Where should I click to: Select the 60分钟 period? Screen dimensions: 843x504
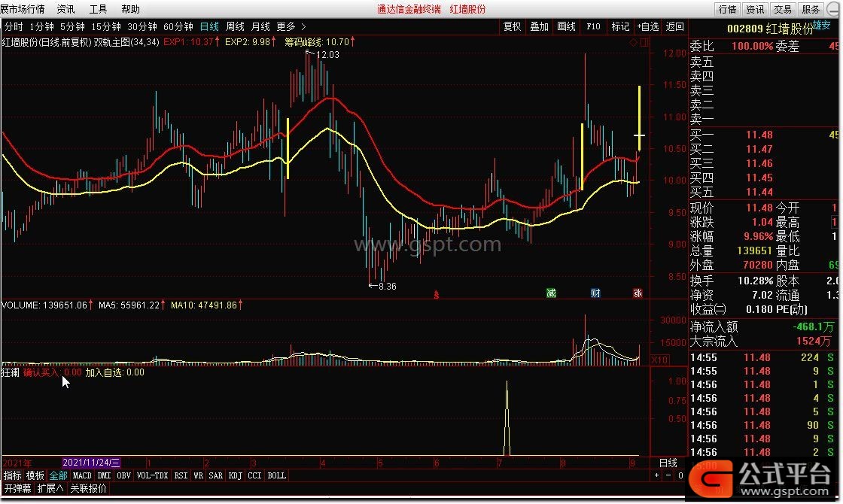tap(178, 26)
